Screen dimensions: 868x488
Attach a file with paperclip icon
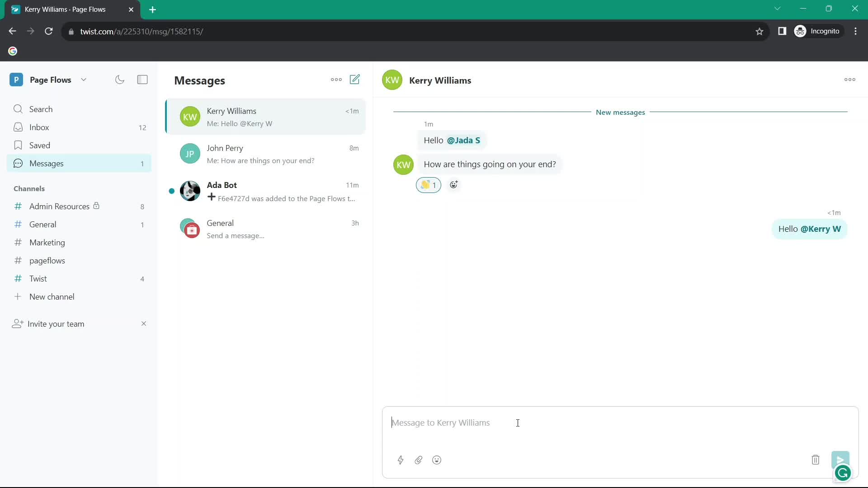(x=419, y=460)
